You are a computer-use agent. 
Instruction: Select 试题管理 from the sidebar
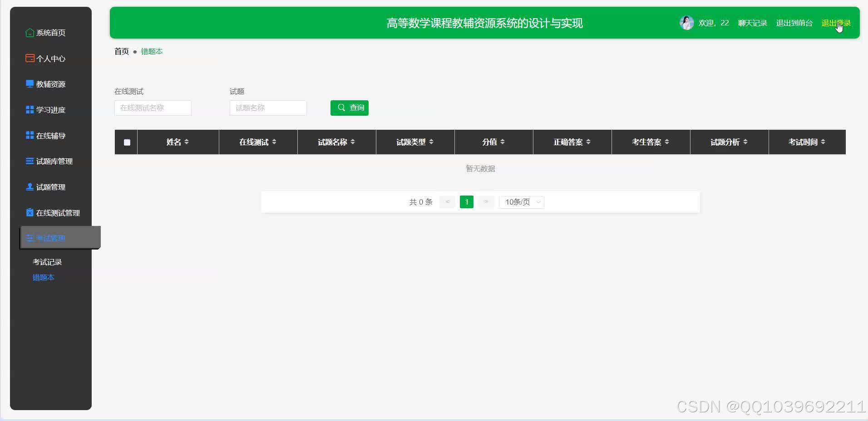click(50, 186)
